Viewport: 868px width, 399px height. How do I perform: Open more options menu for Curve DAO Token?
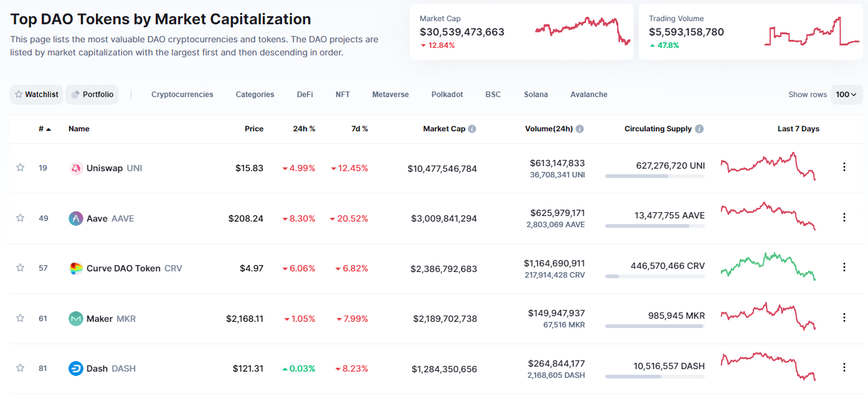844,267
